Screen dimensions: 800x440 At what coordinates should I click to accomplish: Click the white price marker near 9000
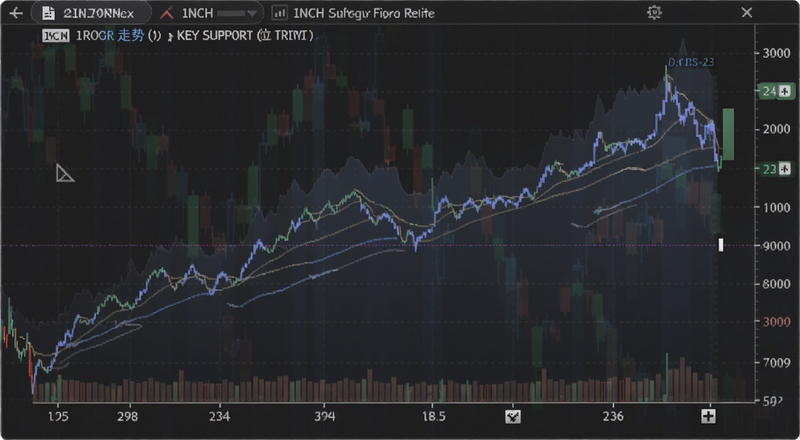[x=721, y=245]
